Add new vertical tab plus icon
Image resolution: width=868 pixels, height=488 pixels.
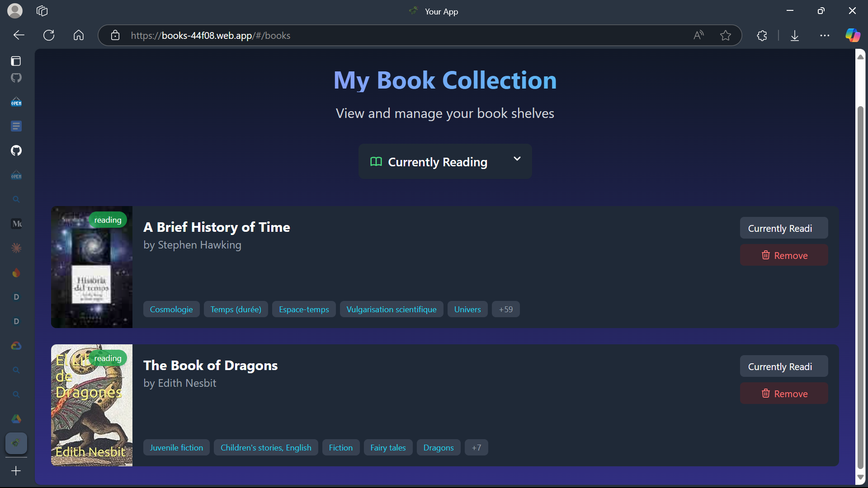pyautogui.click(x=16, y=471)
